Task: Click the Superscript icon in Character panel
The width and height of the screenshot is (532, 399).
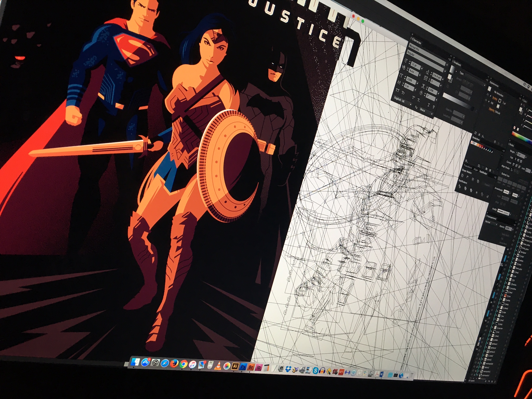Action: click(x=414, y=97)
